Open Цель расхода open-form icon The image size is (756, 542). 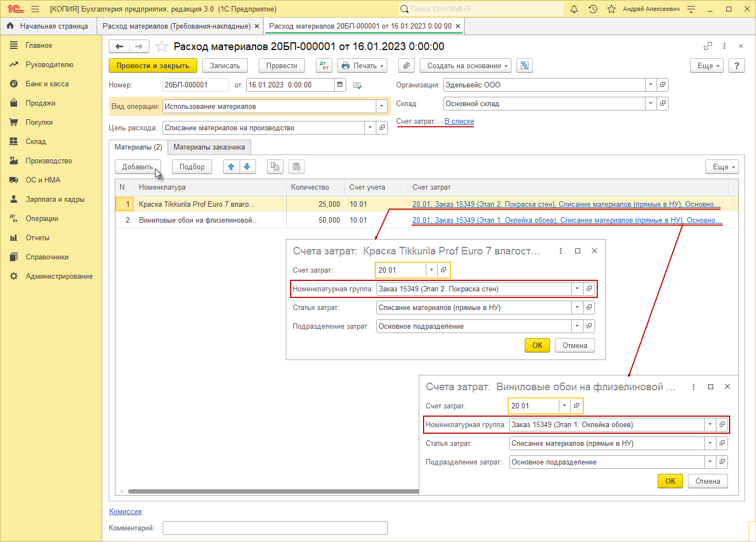pyautogui.click(x=382, y=128)
